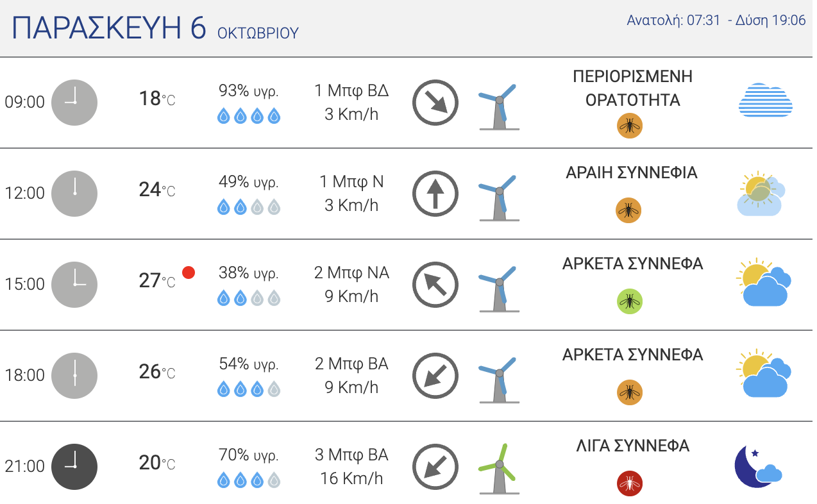
Task: Select the northwest wind direction arrow at 09:00
Action: pos(435,103)
